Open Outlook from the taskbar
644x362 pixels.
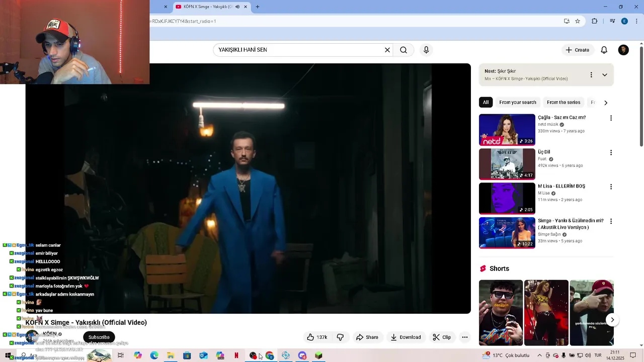[203, 355]
